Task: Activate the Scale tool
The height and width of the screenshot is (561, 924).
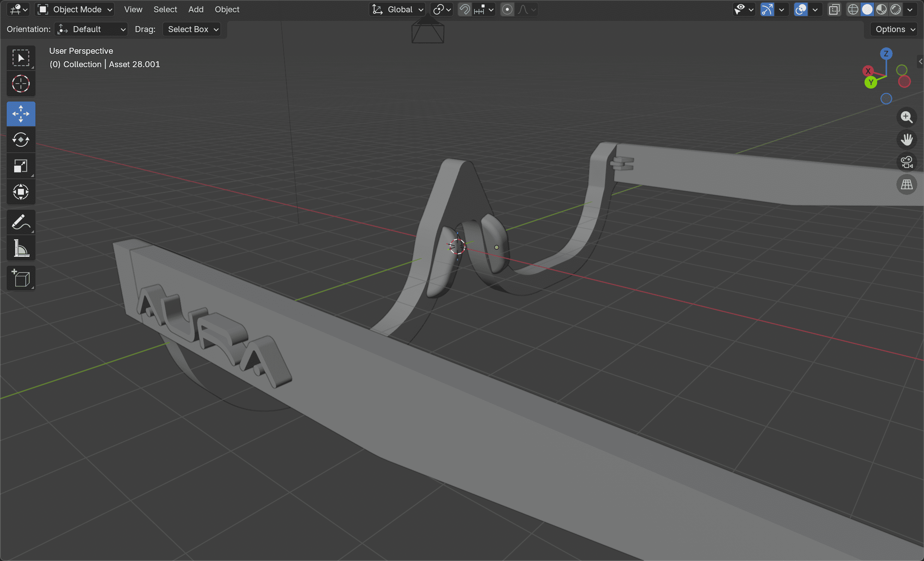Action: (21, 166)
